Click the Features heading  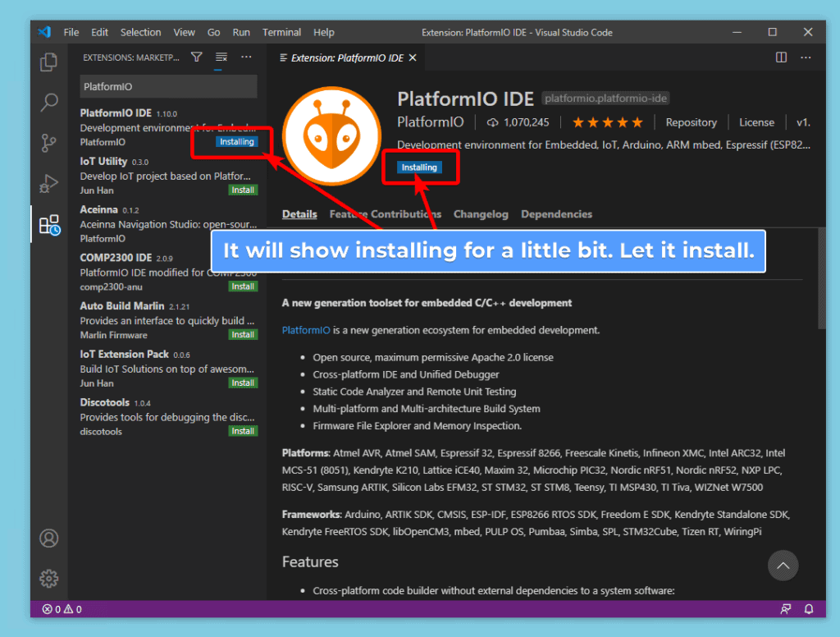coord(310,562)
